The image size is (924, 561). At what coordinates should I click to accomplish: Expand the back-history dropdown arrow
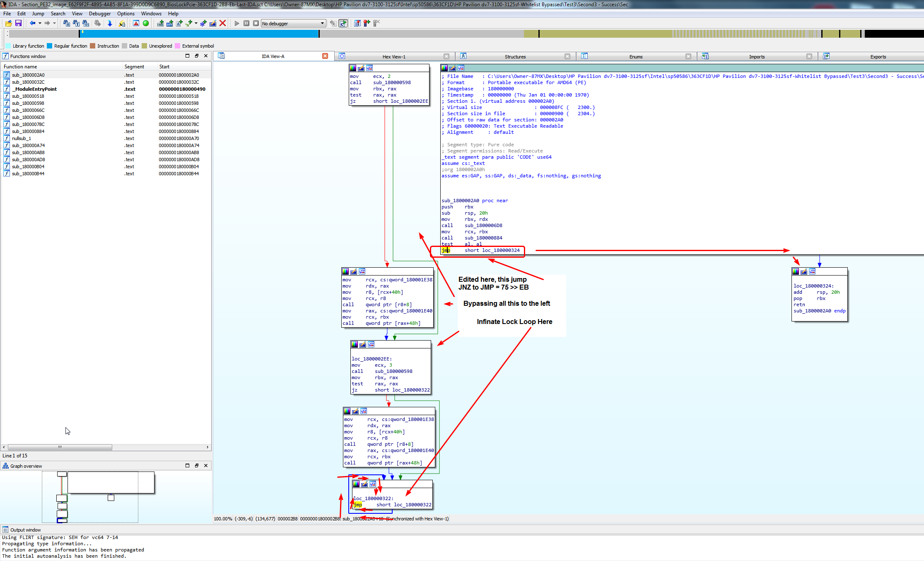[x=40, y=23]
